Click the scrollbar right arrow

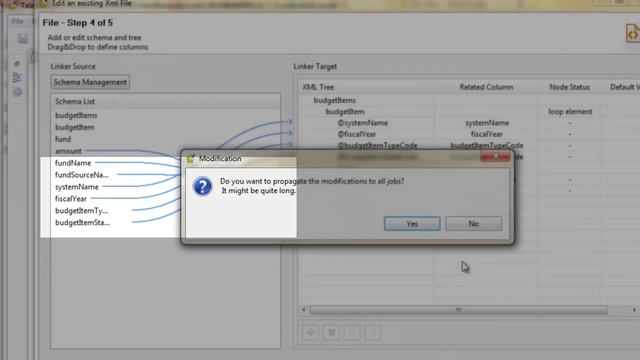[x=634, y=310]
